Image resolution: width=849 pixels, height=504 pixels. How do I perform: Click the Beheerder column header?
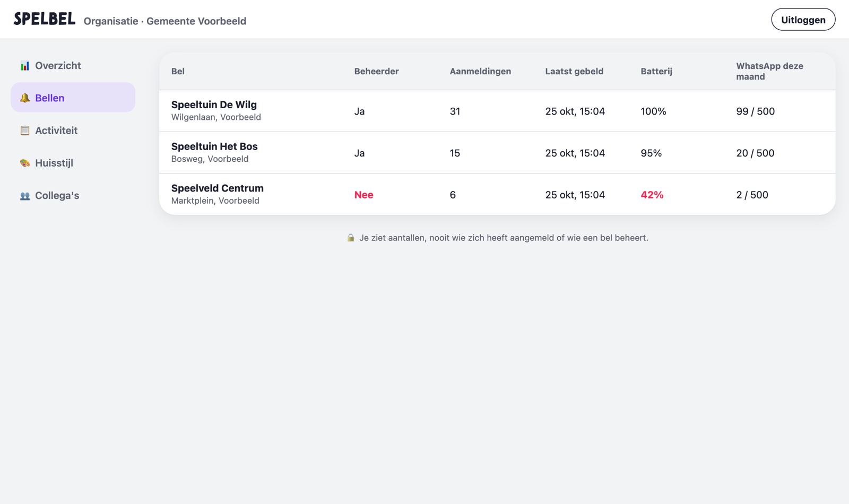376,71
